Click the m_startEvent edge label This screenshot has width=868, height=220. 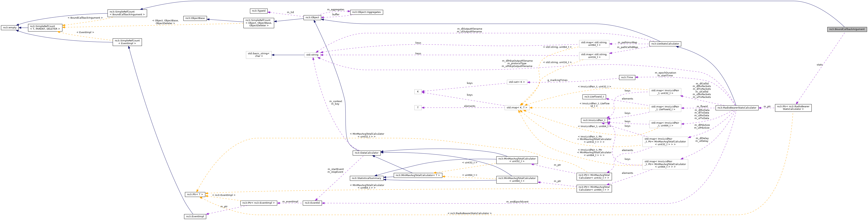336,169
